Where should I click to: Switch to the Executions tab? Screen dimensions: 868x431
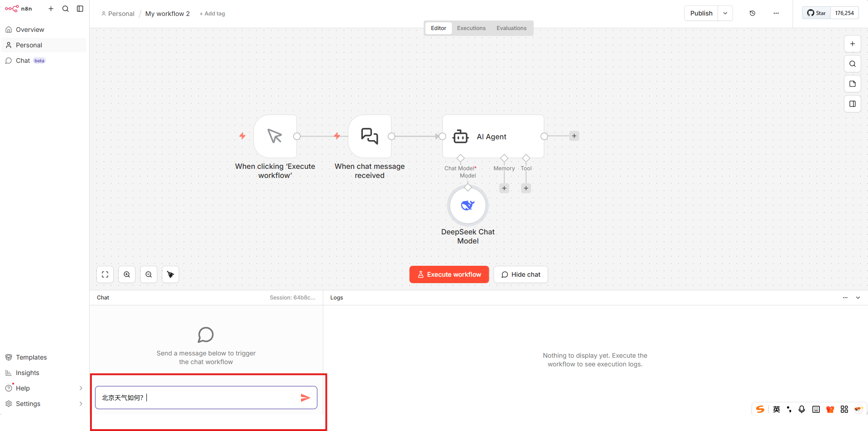click(471, 28)
